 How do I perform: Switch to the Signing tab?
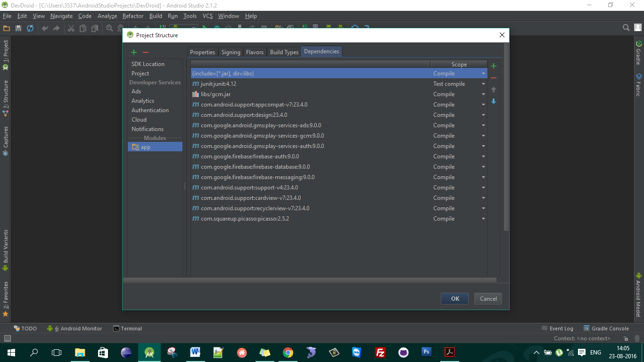(x=231, y=52)
